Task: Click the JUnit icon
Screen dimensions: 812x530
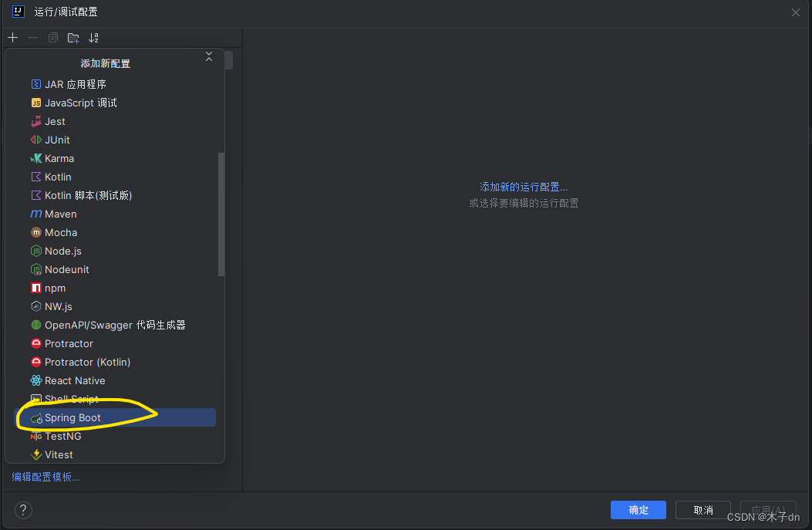Action: [35, 140]
